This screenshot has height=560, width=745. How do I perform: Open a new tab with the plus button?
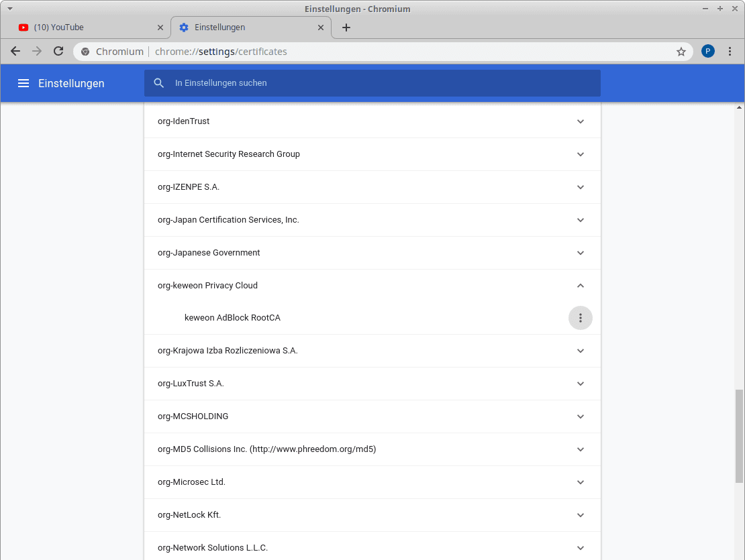coord(346,27)
